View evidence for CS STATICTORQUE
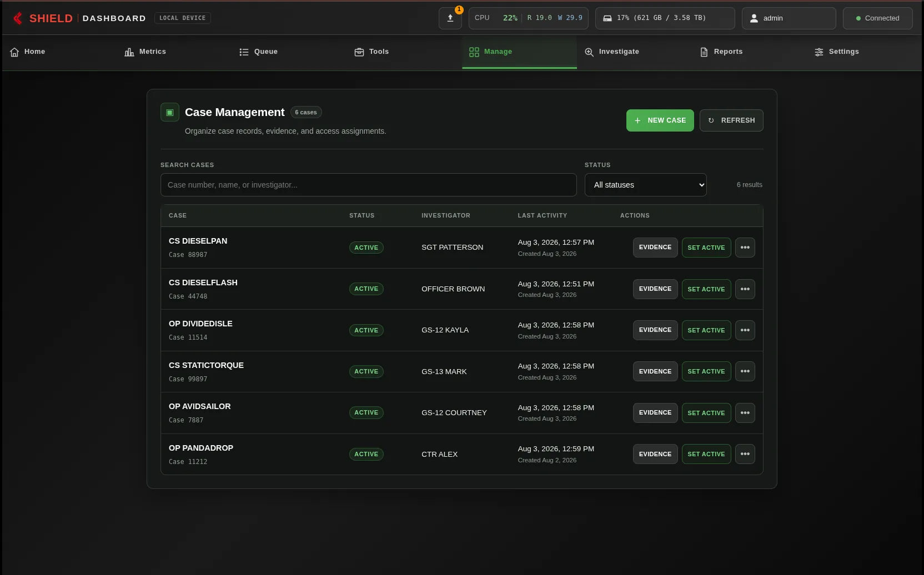This screenshot has height=575, width=924. click(655, 371)
